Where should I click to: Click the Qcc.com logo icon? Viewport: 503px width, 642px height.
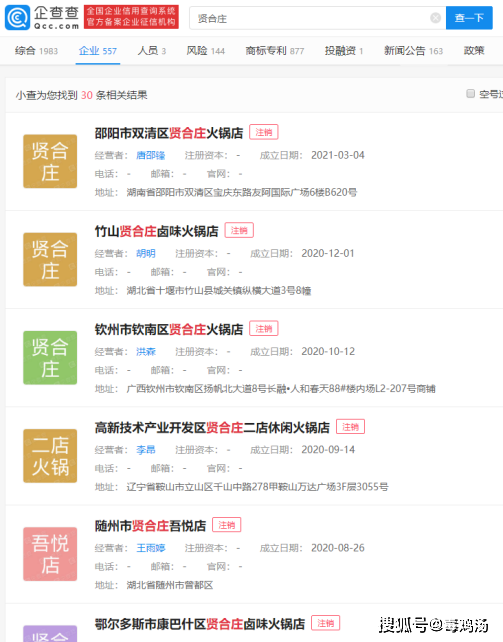coord(17,18)
